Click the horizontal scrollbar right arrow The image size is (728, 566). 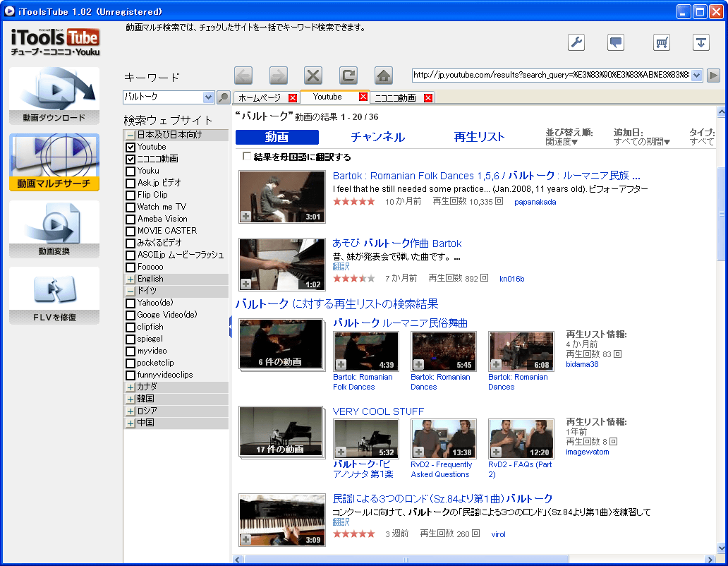(709, 560)
